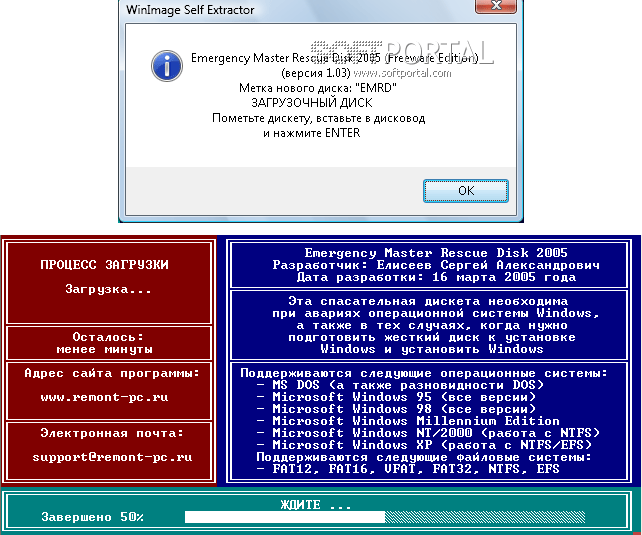This screenshot has height=535, width=642.
Task: Click the 'Microsoft Windows Millennium Edition' entry
Action: 408,421
